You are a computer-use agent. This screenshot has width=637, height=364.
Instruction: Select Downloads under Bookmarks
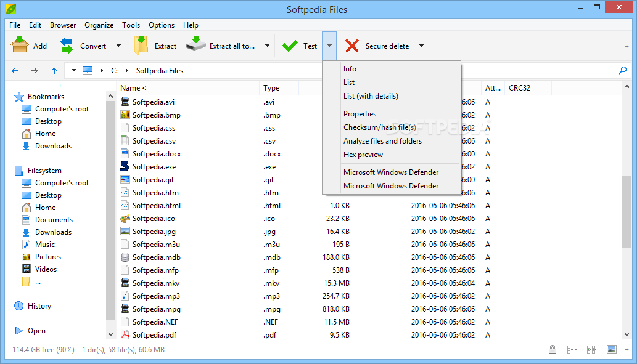(53, 146)
